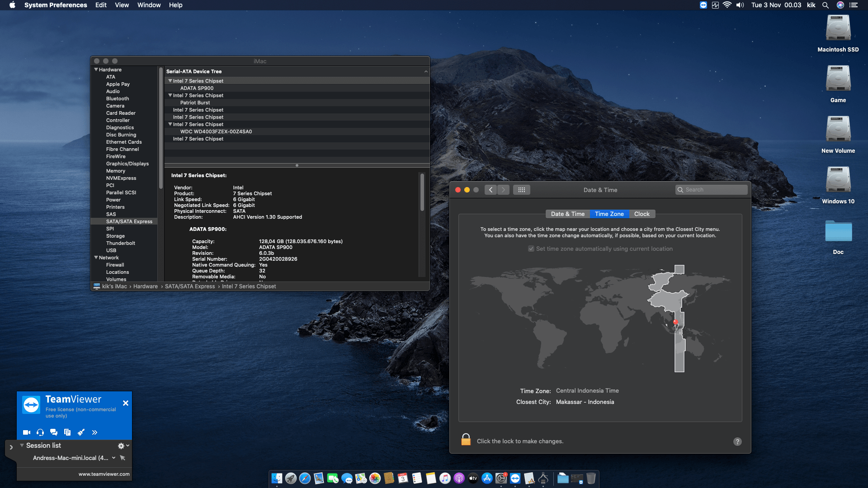868x488 pixels.
Task: Show all preferences grid button
Action: pyautogui.click(x=521, y=190)
